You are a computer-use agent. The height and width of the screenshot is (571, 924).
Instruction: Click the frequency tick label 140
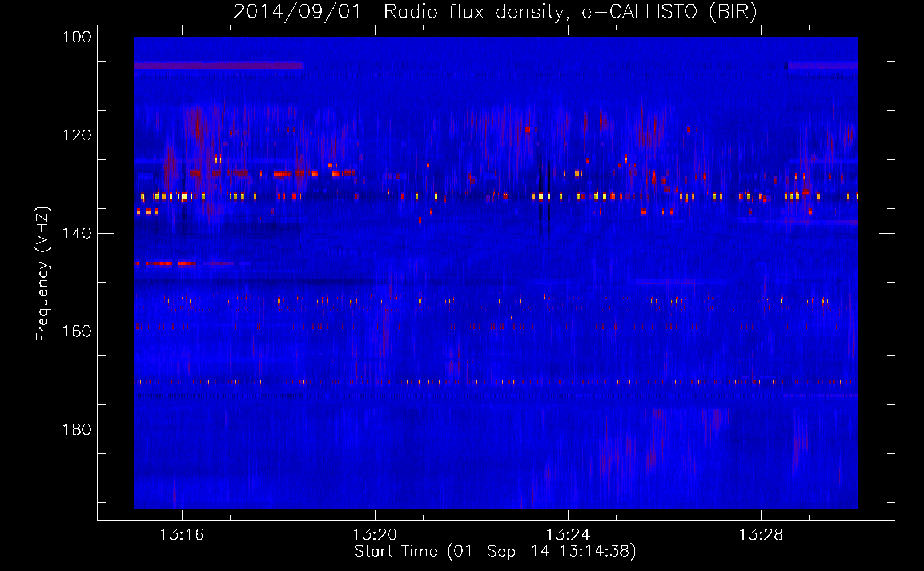pyautogui.click(x=76, y=233)
